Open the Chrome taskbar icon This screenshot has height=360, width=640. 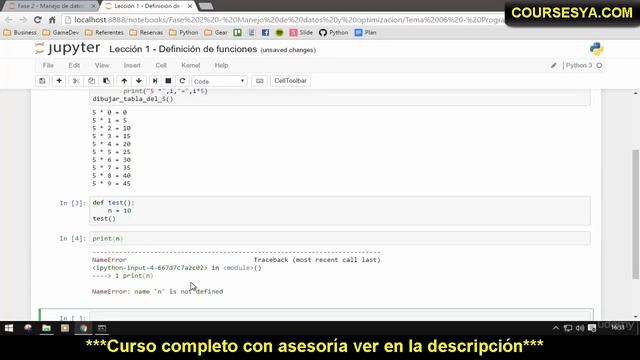[83, 328]
